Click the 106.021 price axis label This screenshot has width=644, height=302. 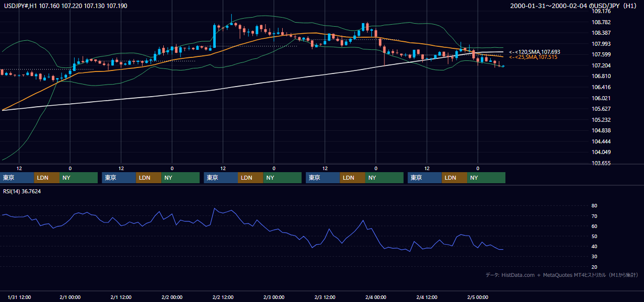click(601, 98)
